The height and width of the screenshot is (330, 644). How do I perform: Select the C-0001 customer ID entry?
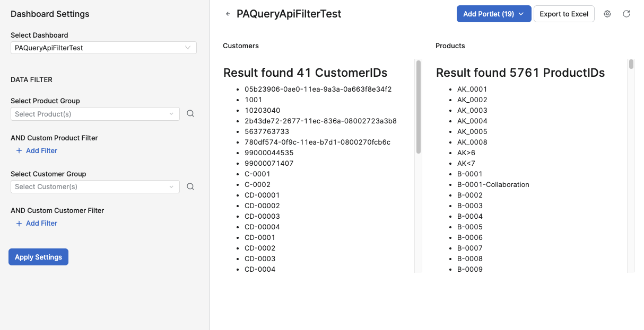258,174
